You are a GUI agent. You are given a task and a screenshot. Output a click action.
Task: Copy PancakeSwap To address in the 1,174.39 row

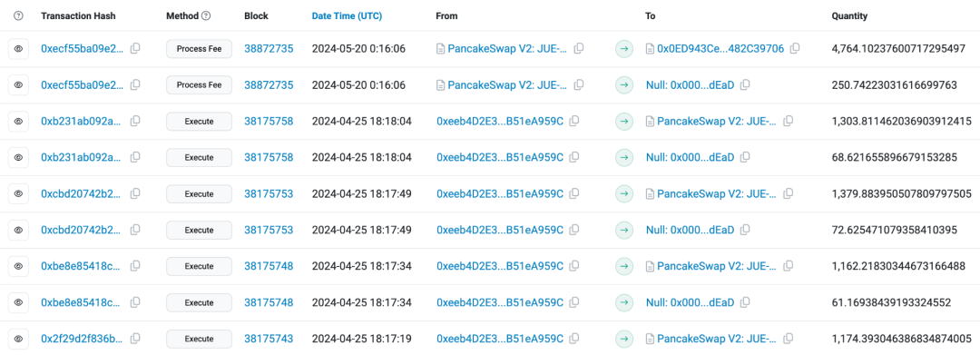coord(789,339)
